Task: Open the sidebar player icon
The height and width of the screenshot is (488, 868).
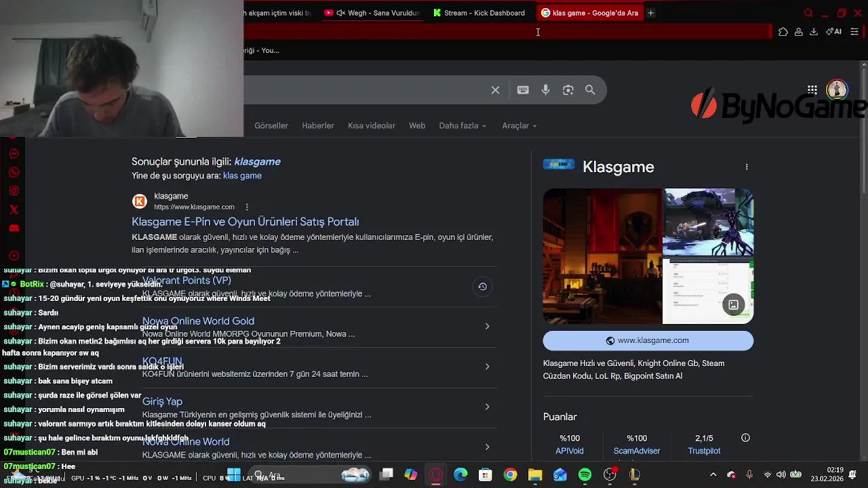Action: 14,256
